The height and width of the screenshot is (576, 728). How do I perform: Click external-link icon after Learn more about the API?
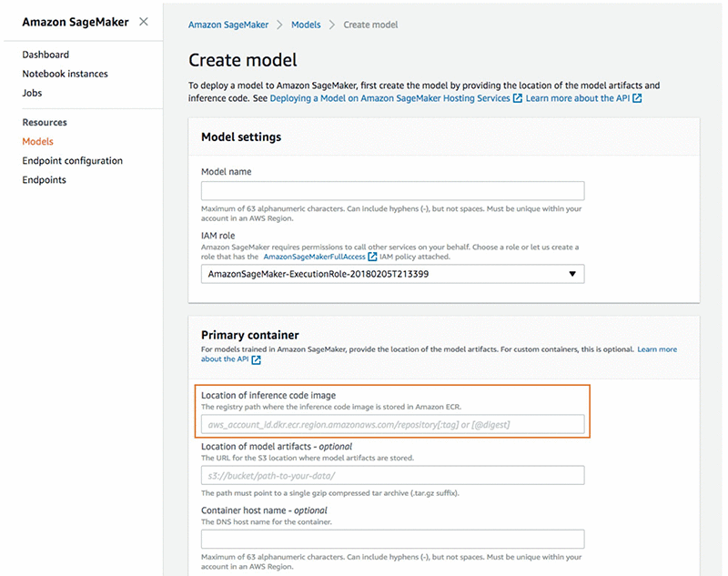pos(637,98)
